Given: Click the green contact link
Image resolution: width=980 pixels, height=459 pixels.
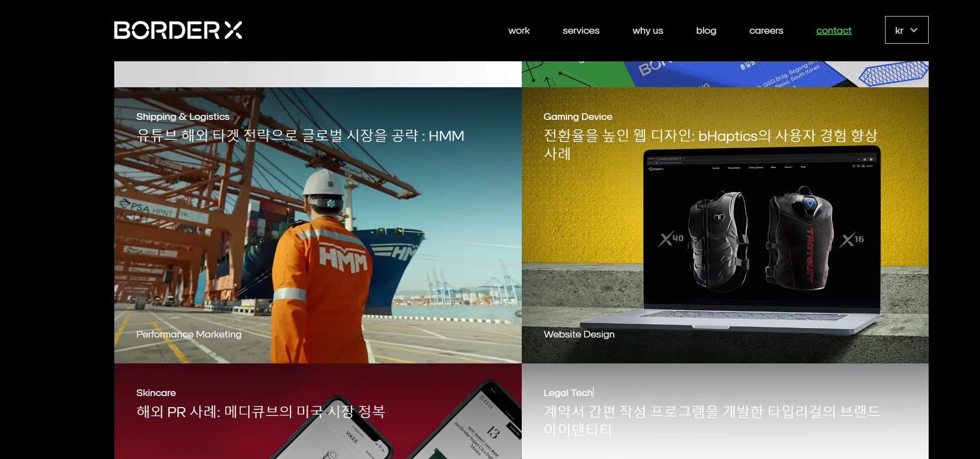Looking at the screenshot, I should [834, 30].
